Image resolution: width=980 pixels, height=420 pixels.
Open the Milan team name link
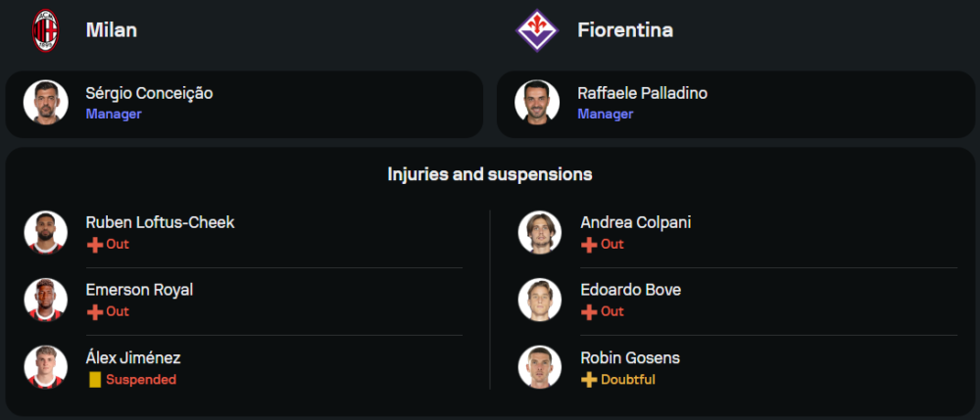pyautogui.click(x=112, y=30)
